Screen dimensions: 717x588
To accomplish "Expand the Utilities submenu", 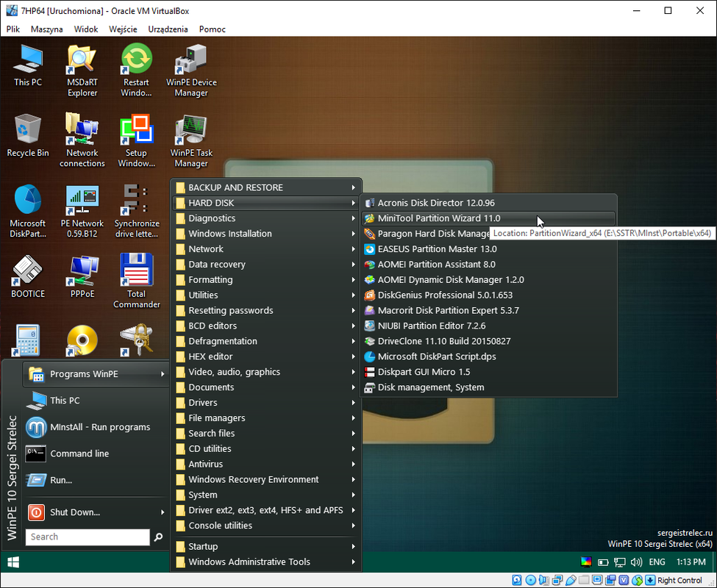I will point(265,295).
